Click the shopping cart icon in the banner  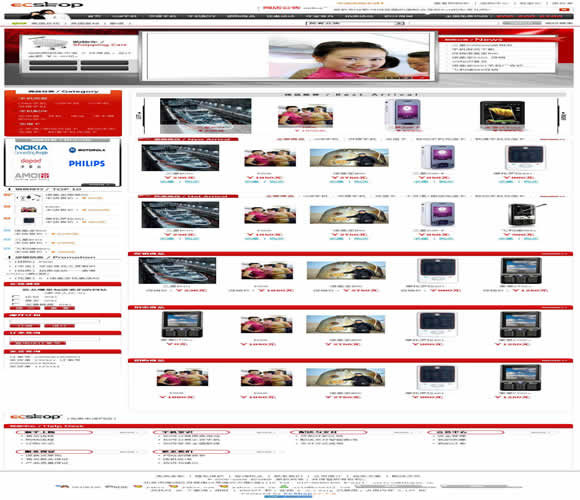48,42
